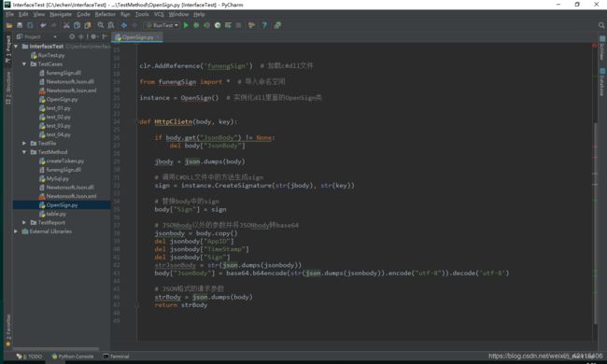607x364 pixels.
Task: Toggle the Project tool window side tab
Action: point(8,49)
